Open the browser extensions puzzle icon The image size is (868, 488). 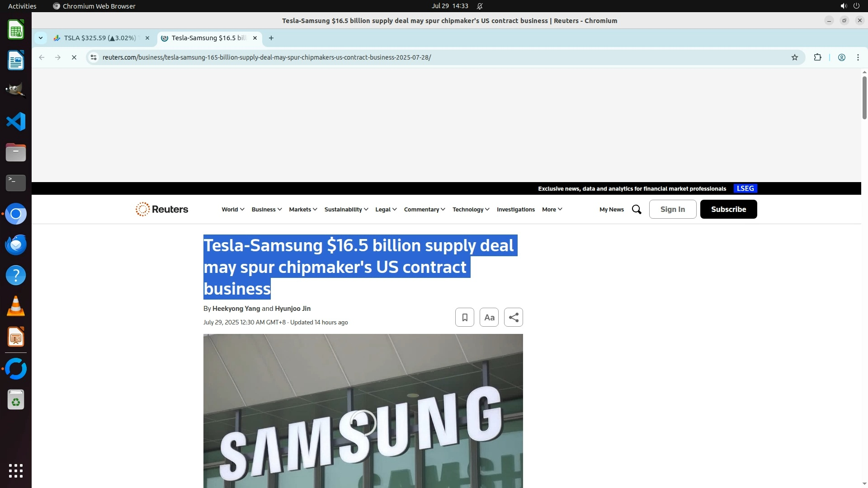[817, 57]
